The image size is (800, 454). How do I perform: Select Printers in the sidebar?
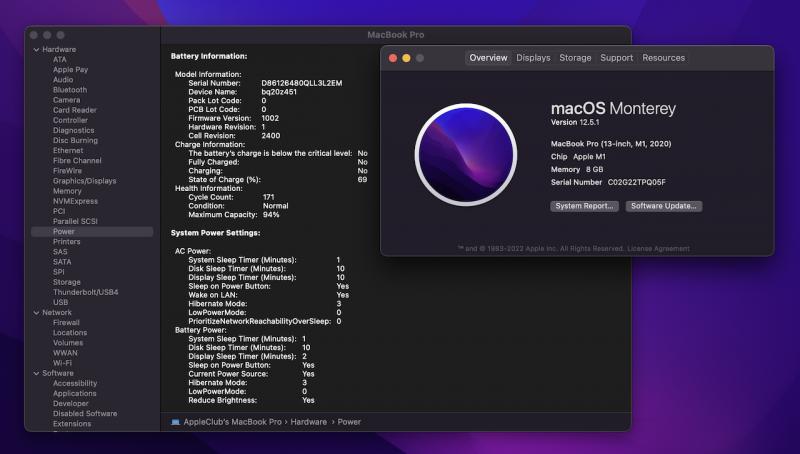(66, 242)
